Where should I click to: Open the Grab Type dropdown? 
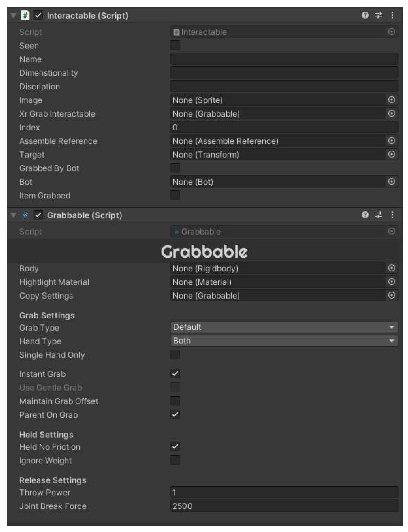(x=284, y=327)
